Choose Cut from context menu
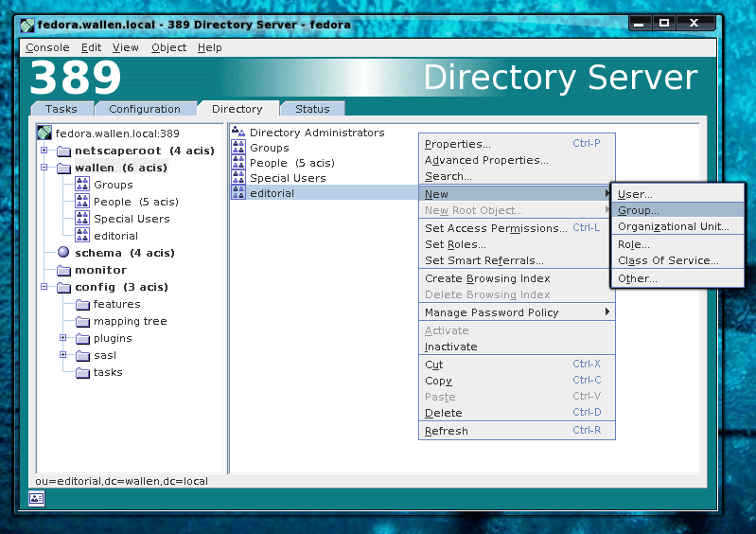Viewport: 756px width, 534px height. [517, 365]
